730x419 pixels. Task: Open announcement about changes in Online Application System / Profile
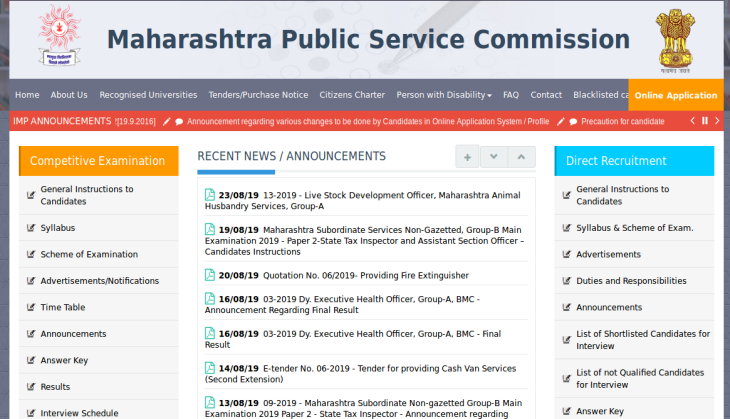tap(368, 122)
